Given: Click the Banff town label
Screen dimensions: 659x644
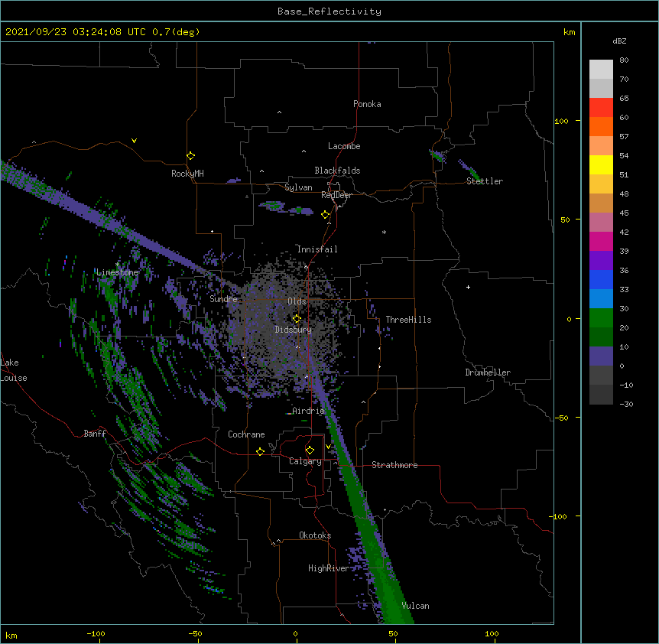Looking at the screenshot, I should pos(95,434).
